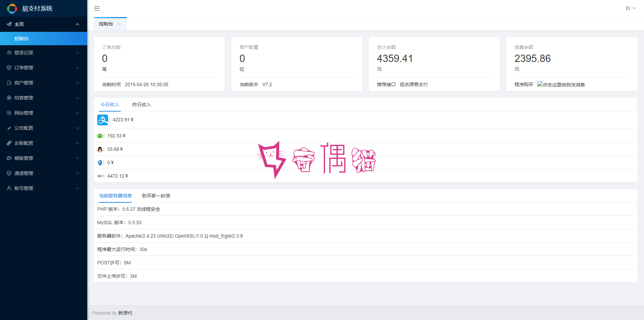The image size is (644, 320).
Task: Click the 2019-04-26 10:36:08 timestamp
Action: pos(147,84)
